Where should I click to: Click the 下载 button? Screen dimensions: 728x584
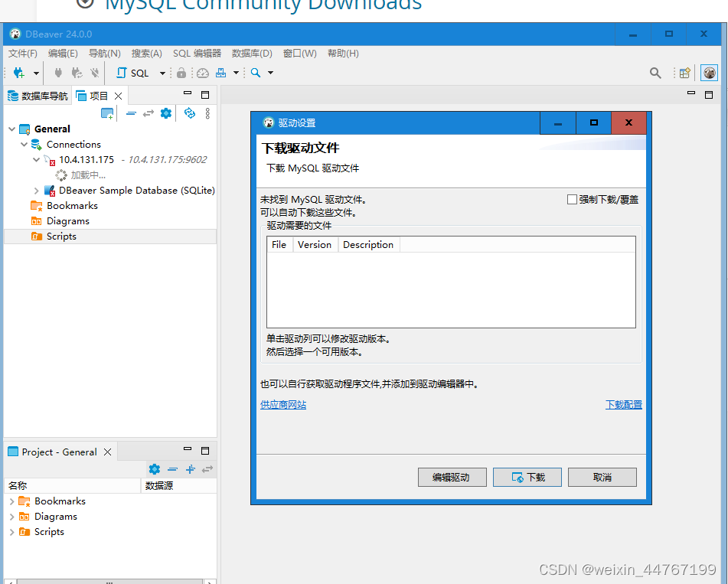[527, 478]
